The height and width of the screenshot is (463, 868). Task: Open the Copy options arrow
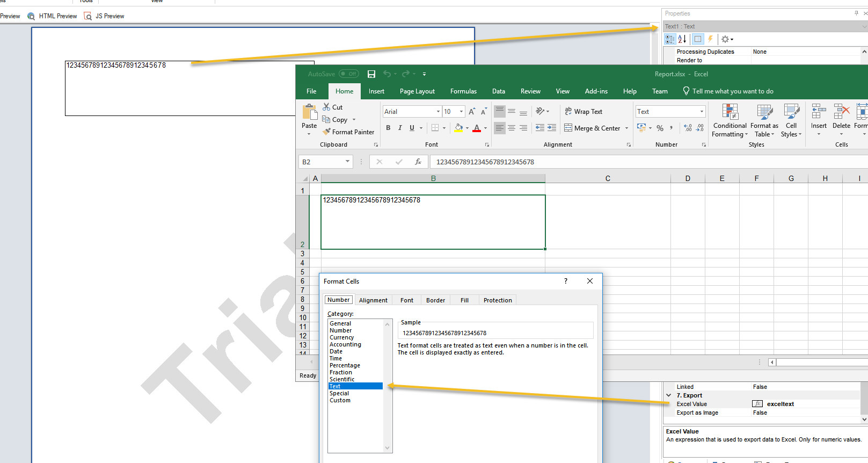point(354,120)
